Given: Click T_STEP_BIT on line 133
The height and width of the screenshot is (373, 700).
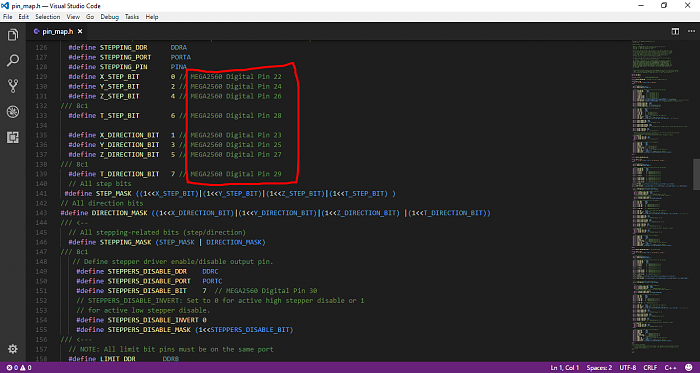Looking at the screenshot, I should coord(119,116).
